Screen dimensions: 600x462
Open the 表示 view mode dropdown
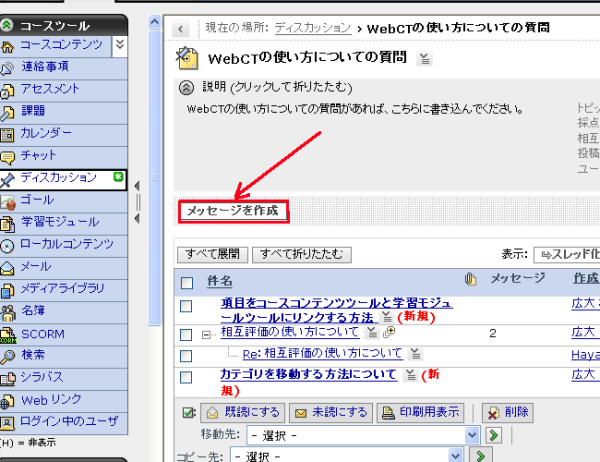(x=567, y=255)
